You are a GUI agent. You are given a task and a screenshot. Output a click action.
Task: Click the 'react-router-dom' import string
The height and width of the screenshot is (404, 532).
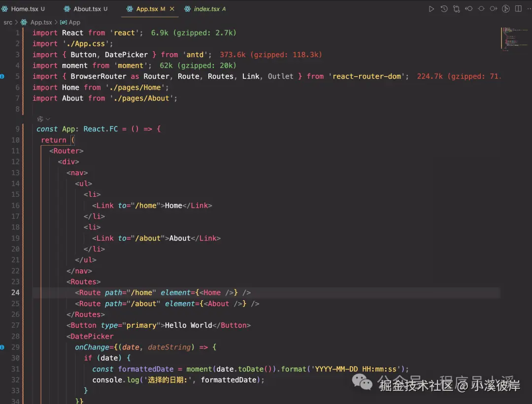pos(366,76)
